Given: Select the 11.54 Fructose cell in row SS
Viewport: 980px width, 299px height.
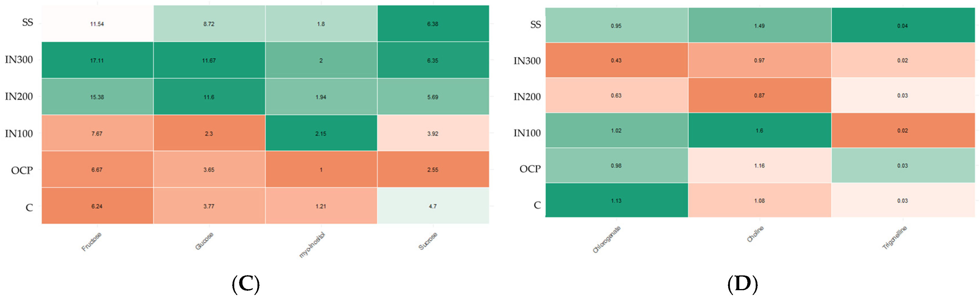Looking at the screenshot, I should point(97,24).
